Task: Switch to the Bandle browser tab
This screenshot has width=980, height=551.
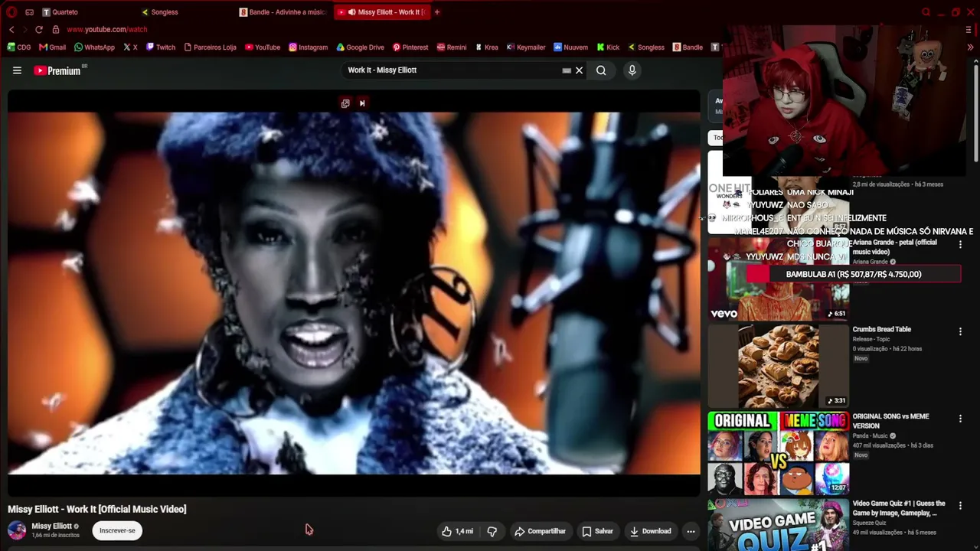Action: 283,12
